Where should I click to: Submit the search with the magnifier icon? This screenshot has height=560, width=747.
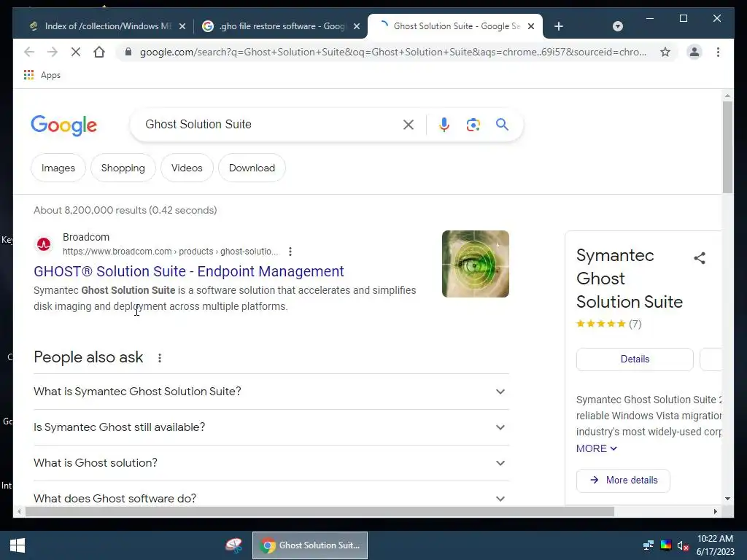coord(502,125)
